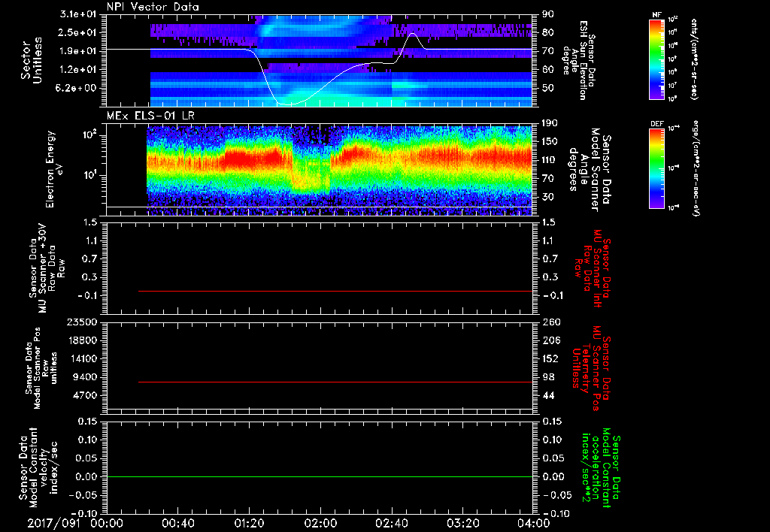The height and width of the screenshot is (532, 770).
Task: Click the "30" scanner angle tick label
Action: click(x=548, y=197)
